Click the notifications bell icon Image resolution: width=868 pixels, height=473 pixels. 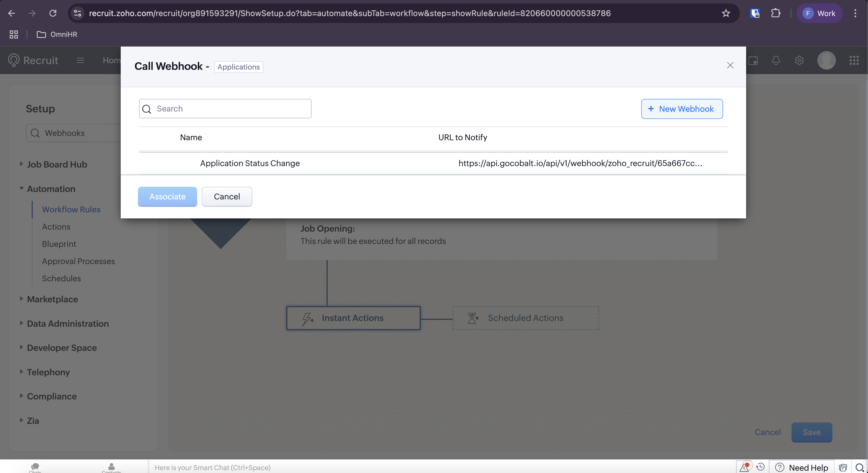pyautogui.click(x=776, y=60)
